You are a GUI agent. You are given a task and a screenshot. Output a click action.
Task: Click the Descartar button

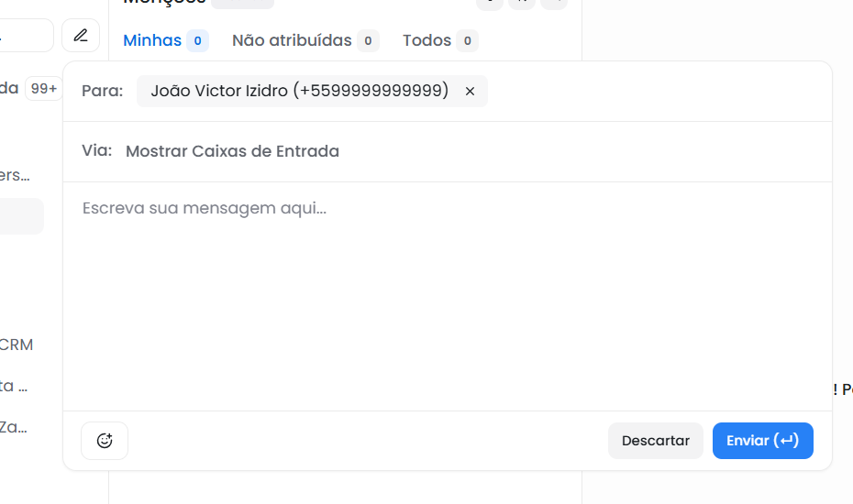click(x=655, y=441)
